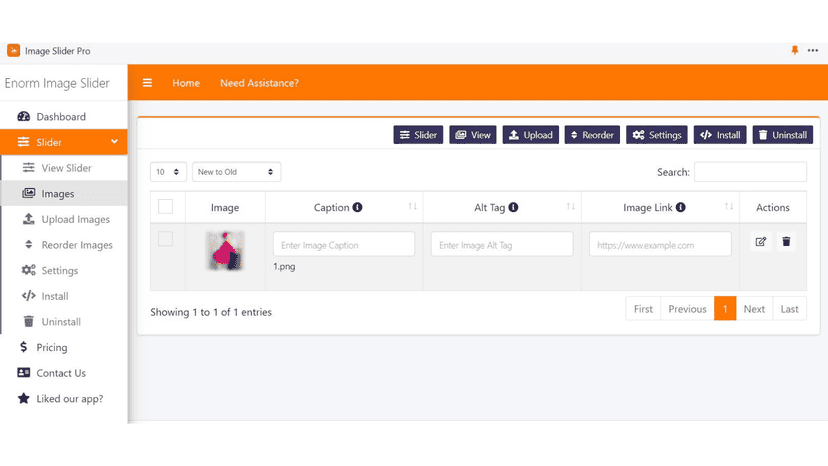This screenshot has height=466, width=828.
Task: Open the entries-per-page dropdown showing 10
Action: pyautogui.click(x=168, y=172)
